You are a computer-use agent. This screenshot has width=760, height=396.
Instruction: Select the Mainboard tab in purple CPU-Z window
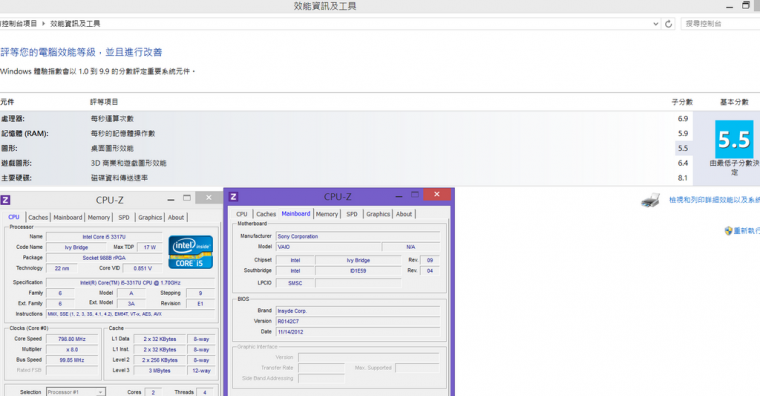coord(296,214)
